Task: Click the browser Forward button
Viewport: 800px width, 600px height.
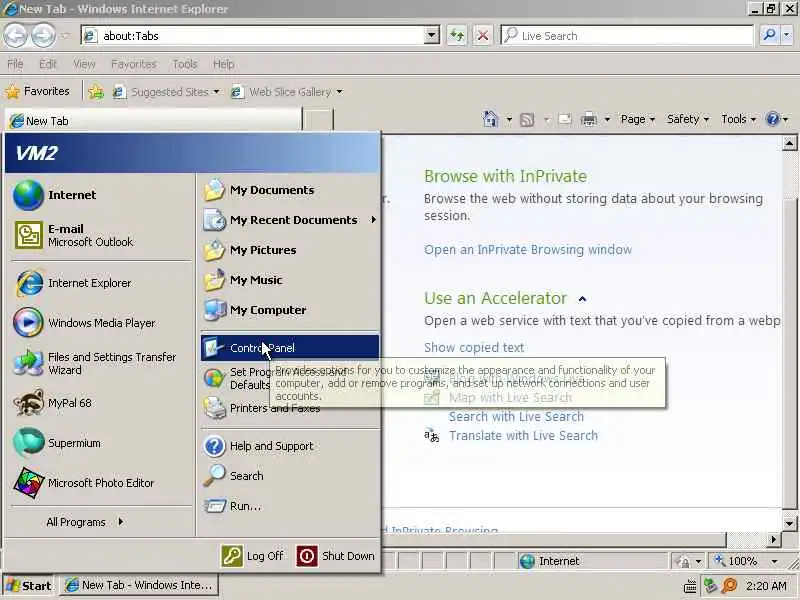Action: tap(43, 36)
